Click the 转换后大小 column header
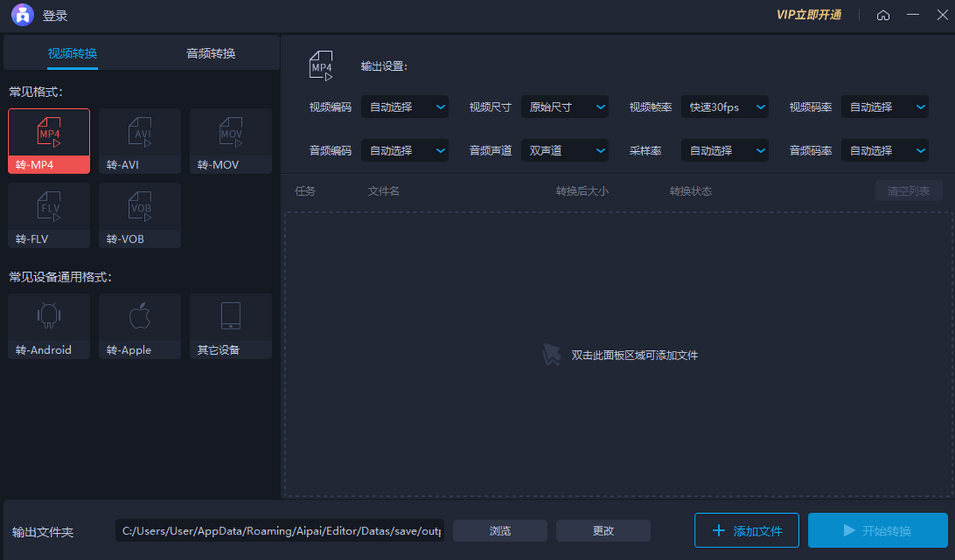The height and width of the screenshot is (560, 955). tap(583, 191)
